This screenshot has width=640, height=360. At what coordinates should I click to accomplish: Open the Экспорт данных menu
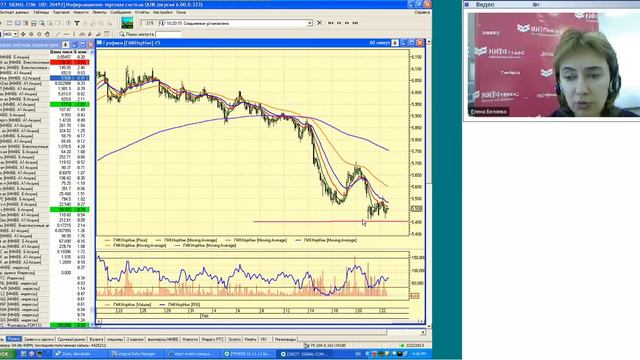tap(13, 12)
